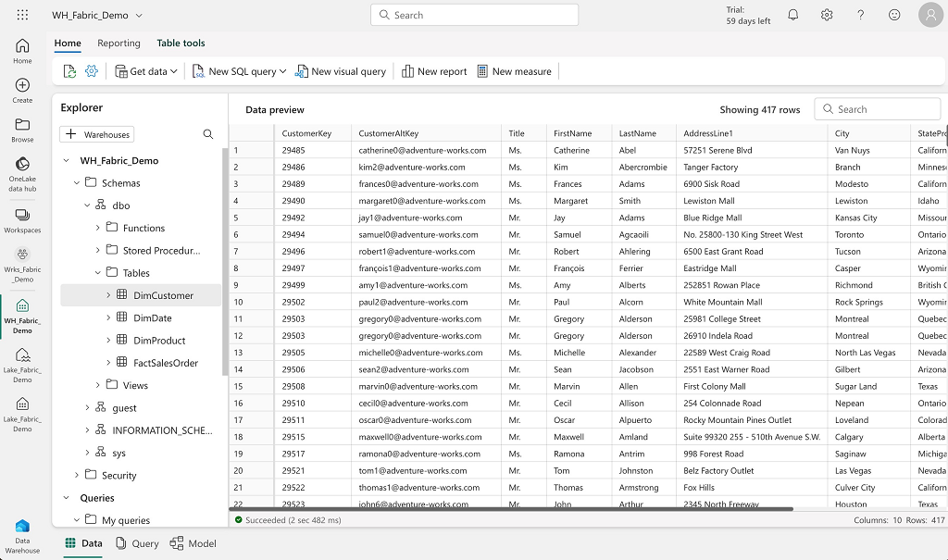Viewport: 948px width, 560px height.
Task: Open the notifications bell
Action: click(x=792, y=15)
